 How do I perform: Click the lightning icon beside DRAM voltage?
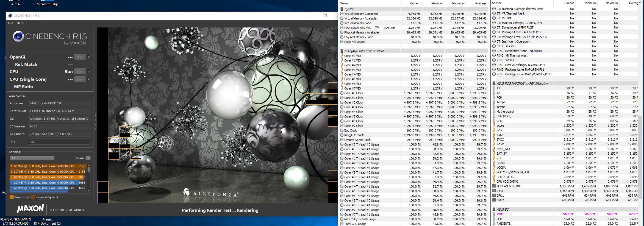point(494,163)
